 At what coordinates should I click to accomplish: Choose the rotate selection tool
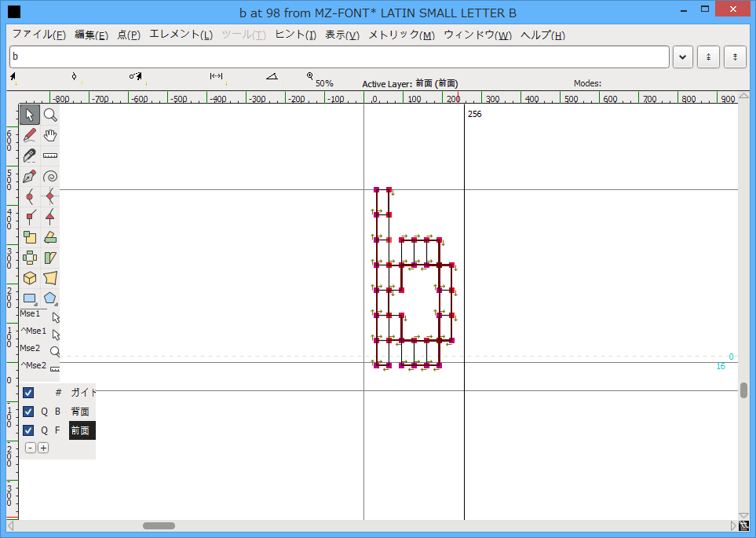pos(50,237)
